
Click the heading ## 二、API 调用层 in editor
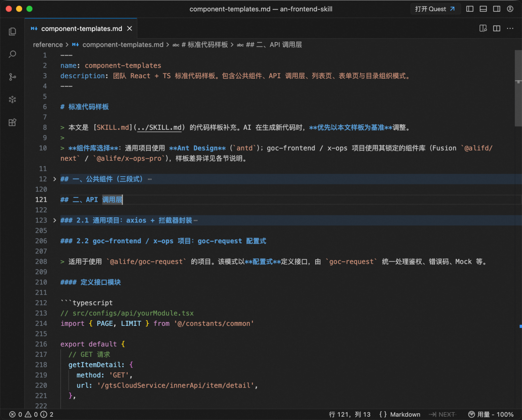point(91,199)
